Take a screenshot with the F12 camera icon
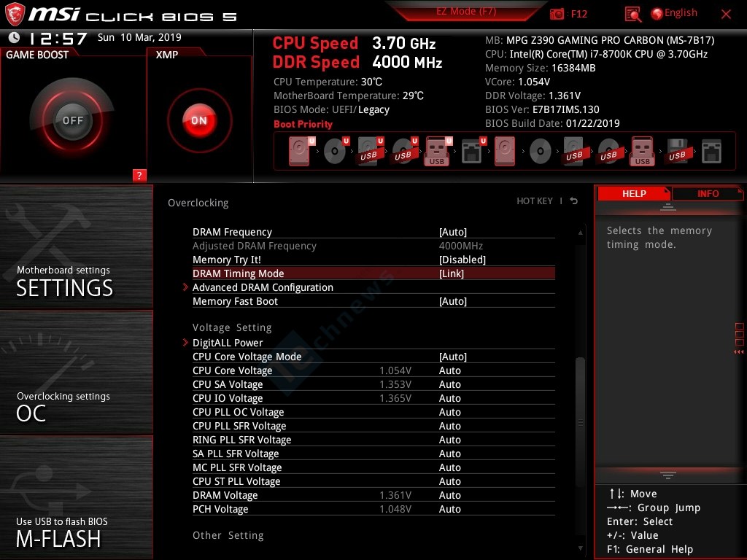 tap(557, 14)
